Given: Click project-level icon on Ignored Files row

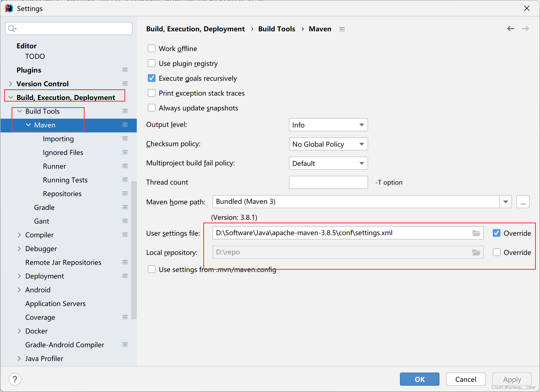Looking at the screenshot, I should pos(125,152).
